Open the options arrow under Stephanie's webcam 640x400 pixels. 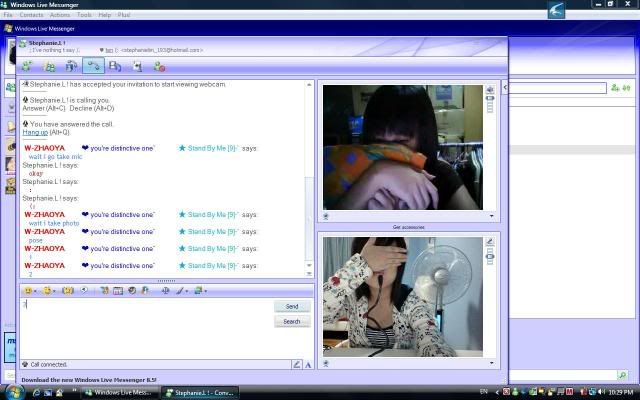(491, 216)
